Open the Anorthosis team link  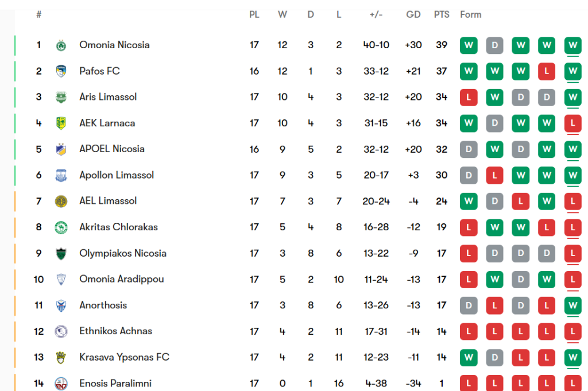point(103,305)
